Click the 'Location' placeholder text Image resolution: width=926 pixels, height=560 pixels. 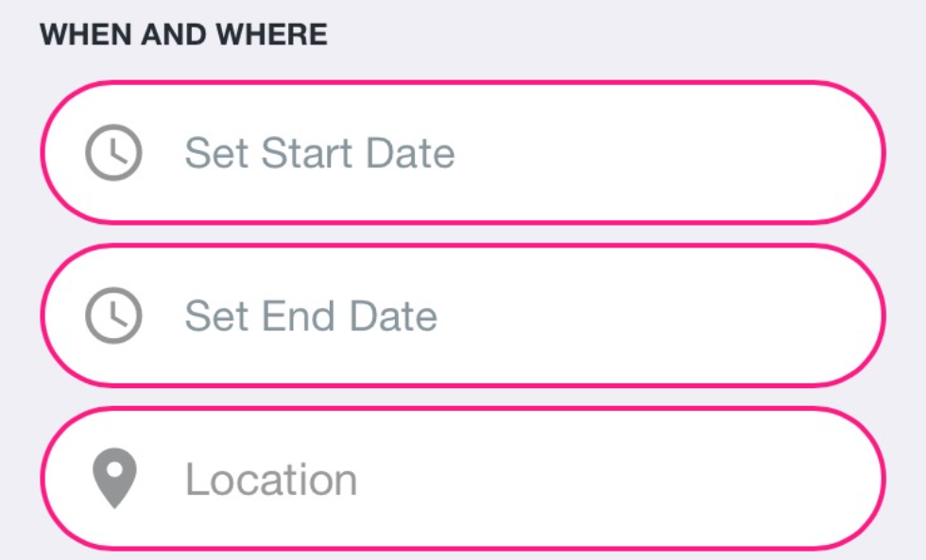click(x=271, y=479)
